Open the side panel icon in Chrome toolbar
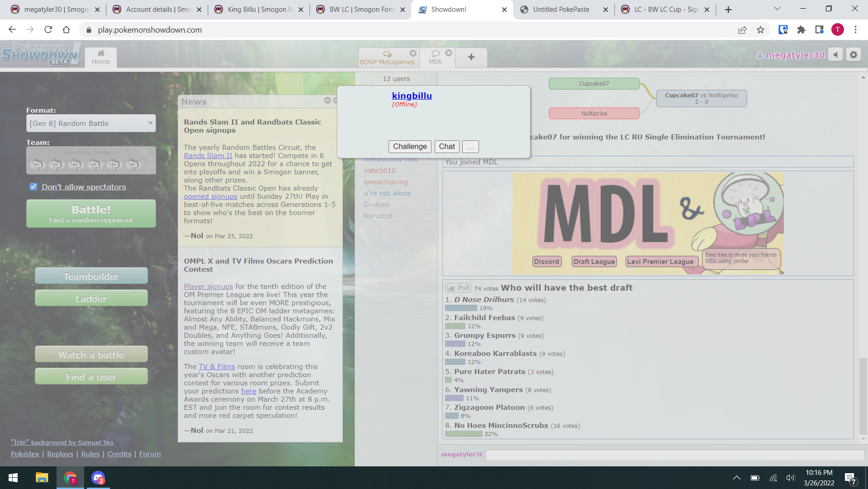 [819, 30]
